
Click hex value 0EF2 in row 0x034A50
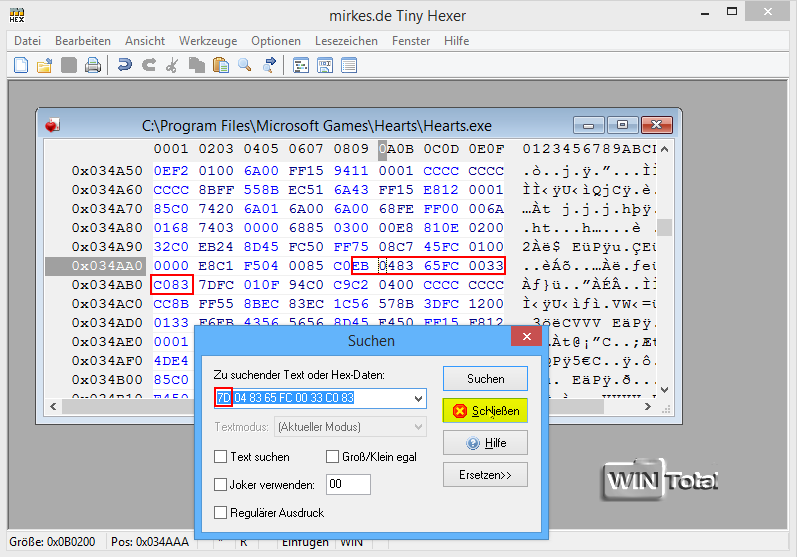click(171, 171)
